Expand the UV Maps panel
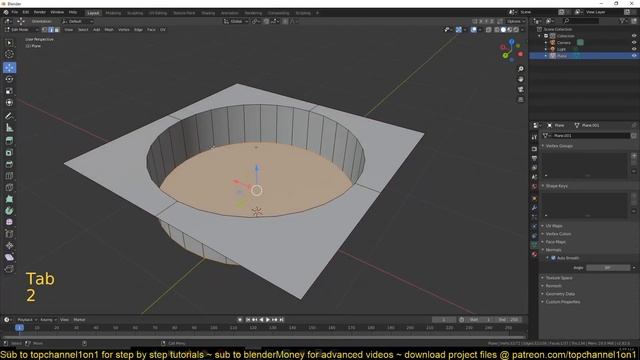 click(554, 226)
